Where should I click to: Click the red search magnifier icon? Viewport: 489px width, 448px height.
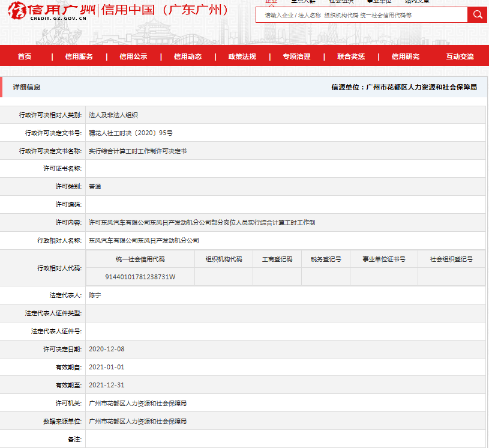(477, 14)
